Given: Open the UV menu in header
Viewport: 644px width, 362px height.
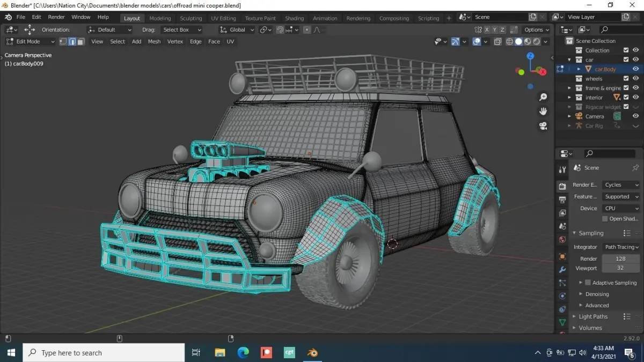Looking at the screenshot, I should (230, 41).
